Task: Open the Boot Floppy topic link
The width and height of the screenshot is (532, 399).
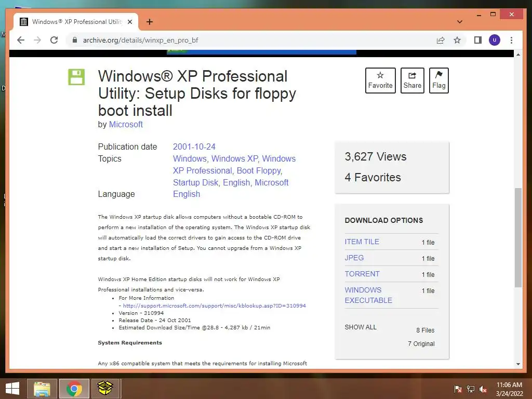Action: [x=259, y=170]
